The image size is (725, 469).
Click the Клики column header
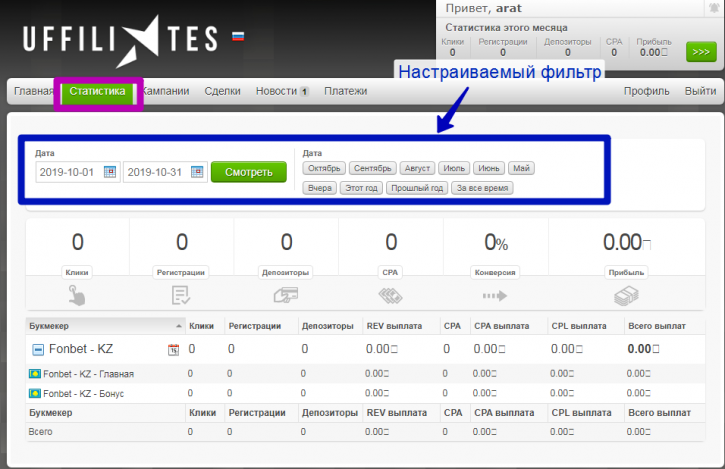click(x=202, y=326)
